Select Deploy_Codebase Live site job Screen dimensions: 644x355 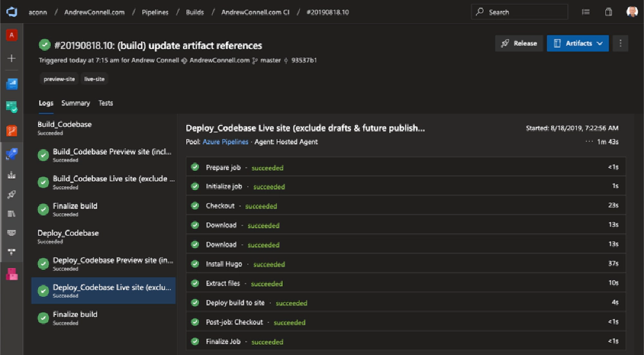click(104, 291)
